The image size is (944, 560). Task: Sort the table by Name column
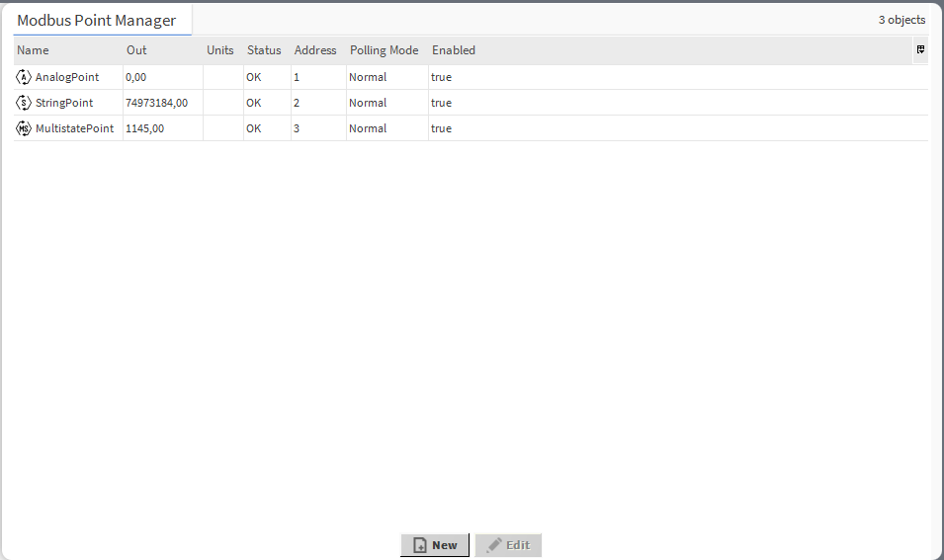tap(33, 50)
